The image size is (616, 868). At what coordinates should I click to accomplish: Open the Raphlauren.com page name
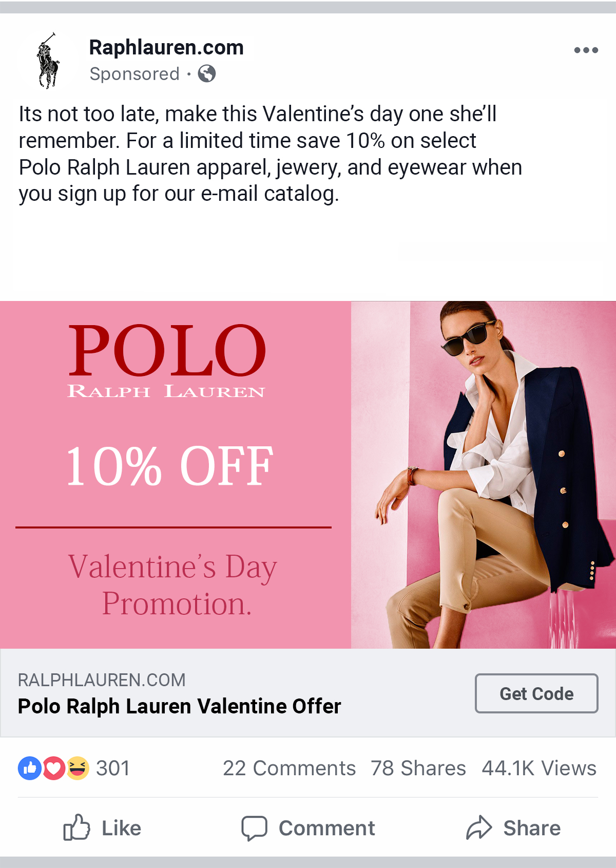pos(166,47)
